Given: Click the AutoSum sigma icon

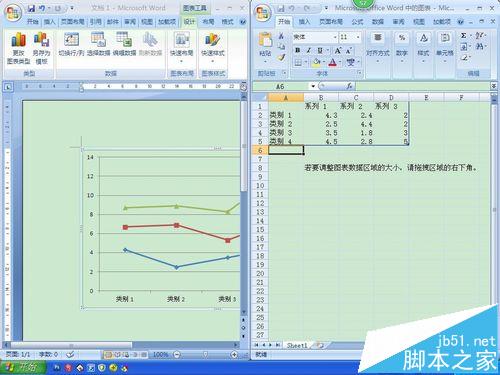Looking at the screenshot, I should (464, 36).
